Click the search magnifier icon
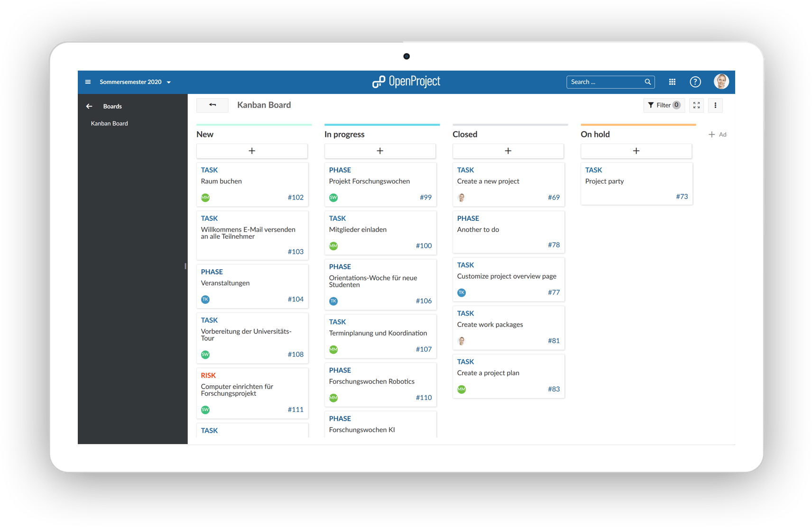812x527 pixels. (647, 82)
